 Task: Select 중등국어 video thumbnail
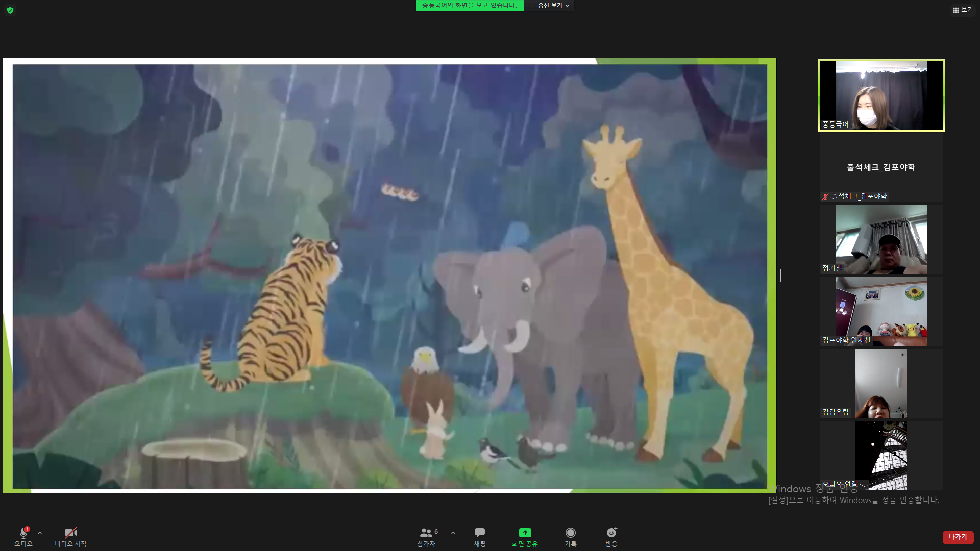pyautogui.click(x=881, y=95)
